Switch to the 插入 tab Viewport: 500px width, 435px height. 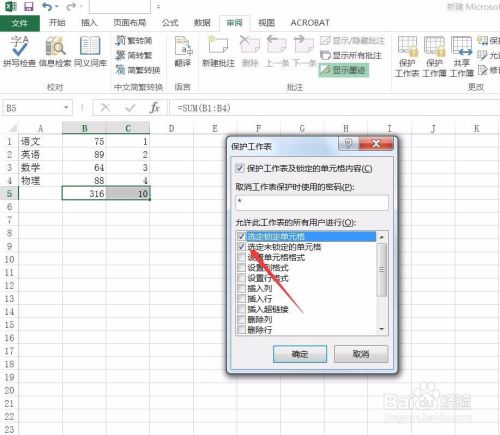(x=89, y=23)
